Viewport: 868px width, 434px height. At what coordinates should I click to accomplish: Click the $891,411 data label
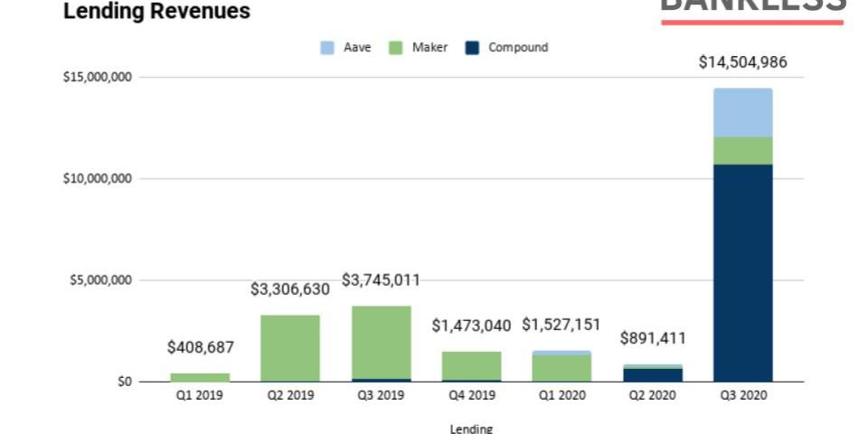[652, 339]
